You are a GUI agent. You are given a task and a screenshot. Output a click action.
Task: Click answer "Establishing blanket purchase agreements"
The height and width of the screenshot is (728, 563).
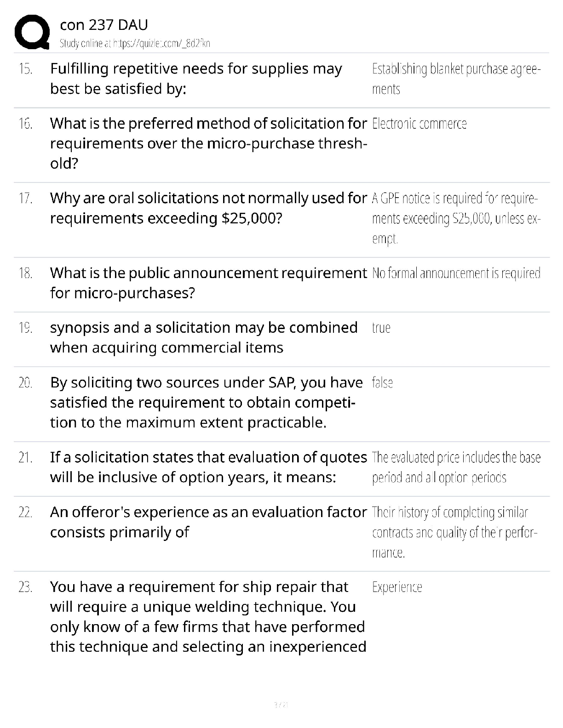click(x=456, y=79)
